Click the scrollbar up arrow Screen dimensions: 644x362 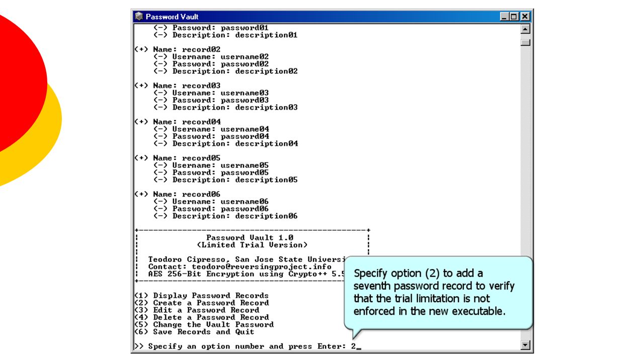click(525, 29)
